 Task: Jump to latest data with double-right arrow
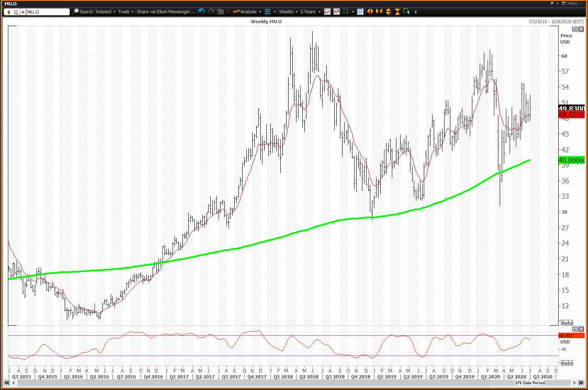point(581,383)
